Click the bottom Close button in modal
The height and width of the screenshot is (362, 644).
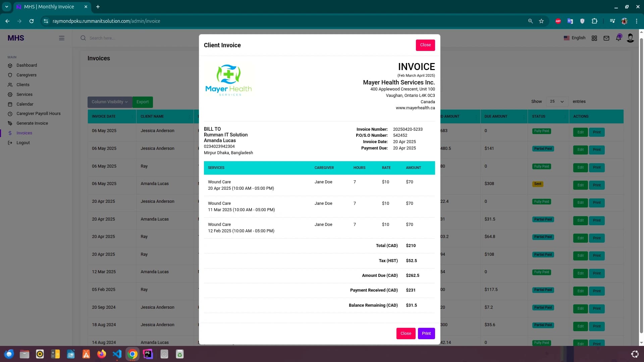pyautogui.click(x=406, y=334)
